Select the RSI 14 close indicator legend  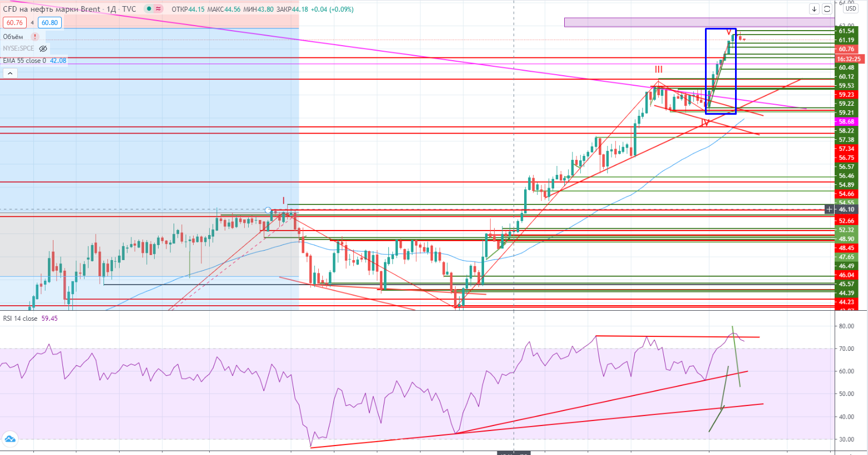pos(21,319)
